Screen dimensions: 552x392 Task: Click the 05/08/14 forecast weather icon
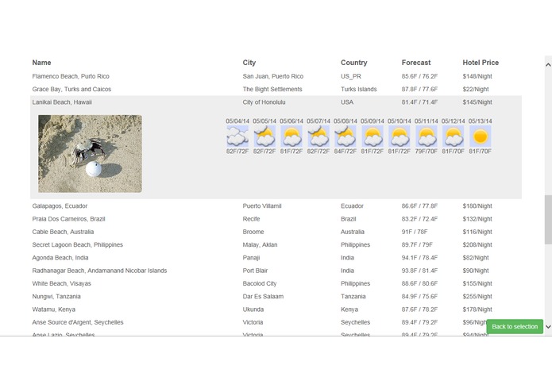[345, 136]
